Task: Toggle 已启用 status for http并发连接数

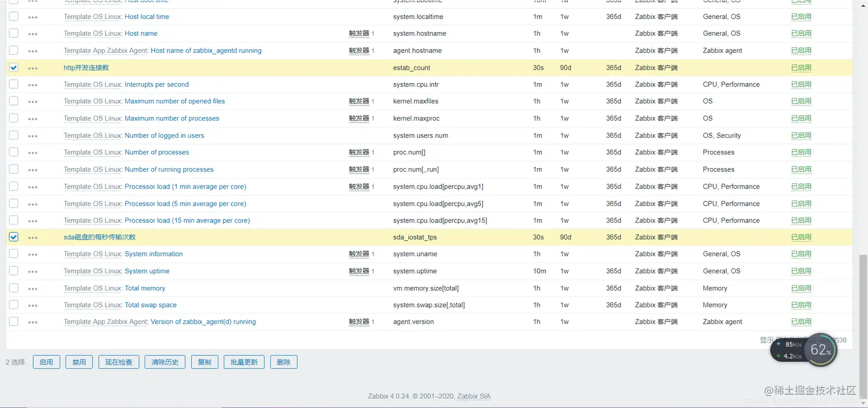Action: point(801,68)
